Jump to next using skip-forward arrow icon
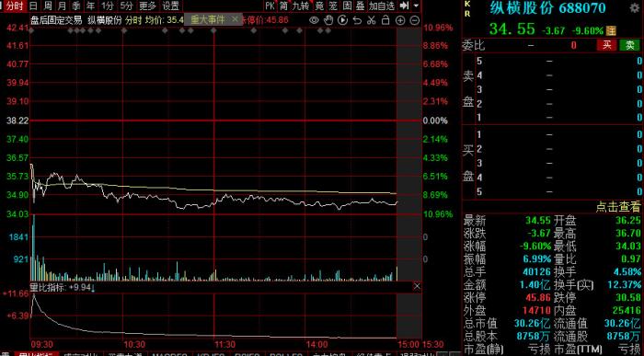Viewport: 644px width, 356px height. (x=405, y=6)
